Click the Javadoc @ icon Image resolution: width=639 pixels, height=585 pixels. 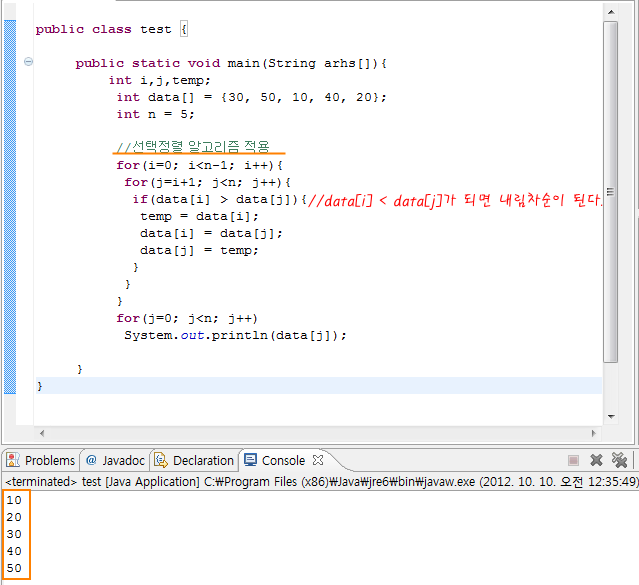91,460
